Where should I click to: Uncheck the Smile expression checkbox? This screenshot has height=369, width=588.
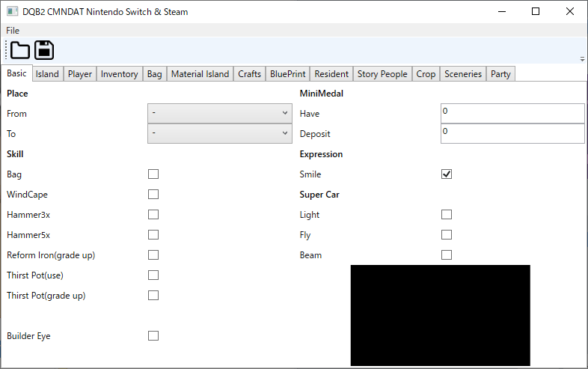[447, 174]
